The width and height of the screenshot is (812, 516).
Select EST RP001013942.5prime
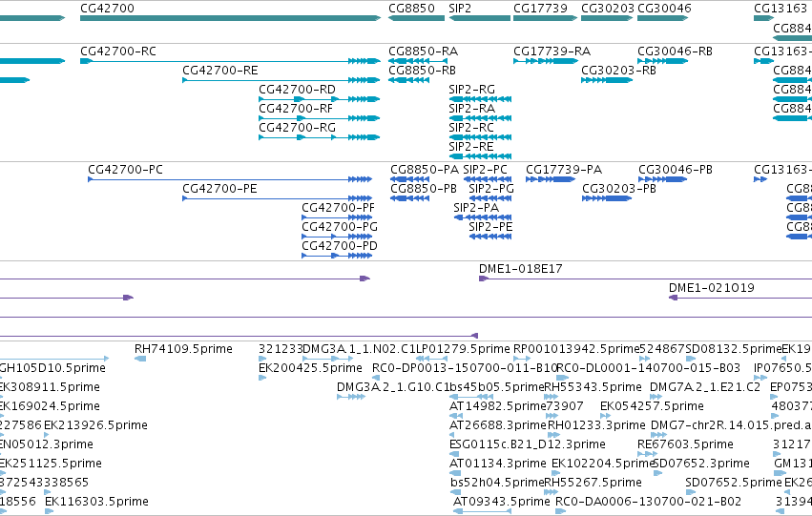tap(522, 359)
